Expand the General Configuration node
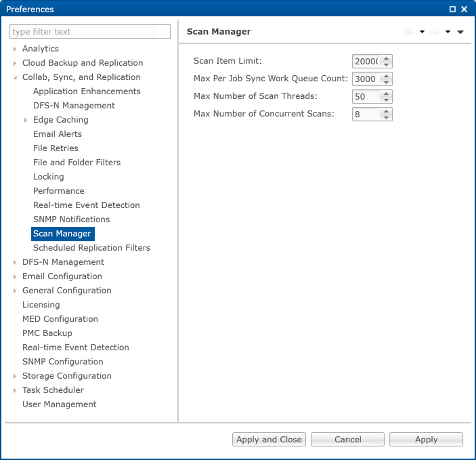The image size is (476, 460). click(15, 291)
